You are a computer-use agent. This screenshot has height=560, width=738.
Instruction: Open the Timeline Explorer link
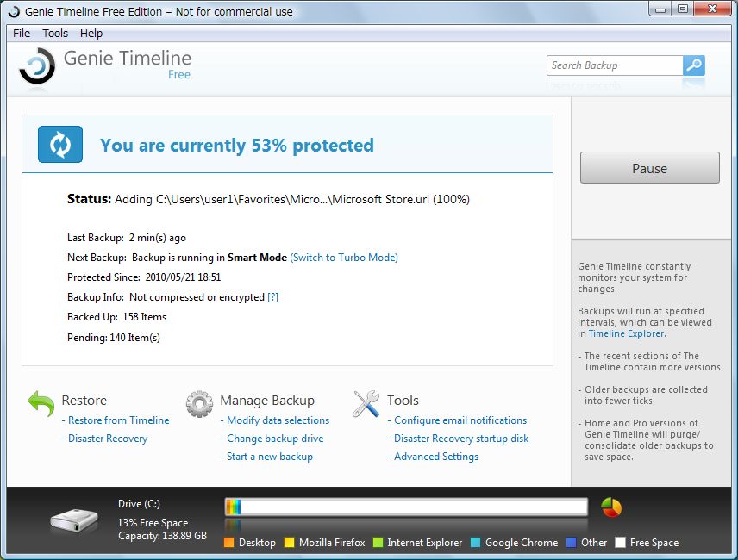(x=627, y=333)
